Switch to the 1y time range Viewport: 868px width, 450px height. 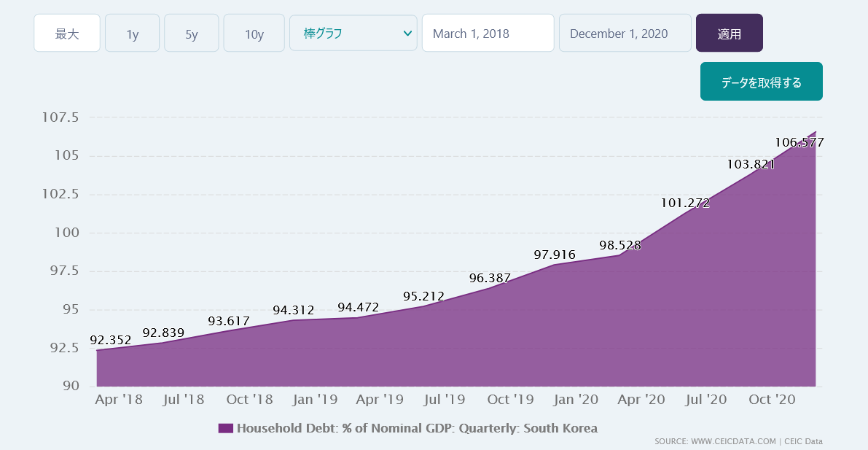click(x=132, y=34)
